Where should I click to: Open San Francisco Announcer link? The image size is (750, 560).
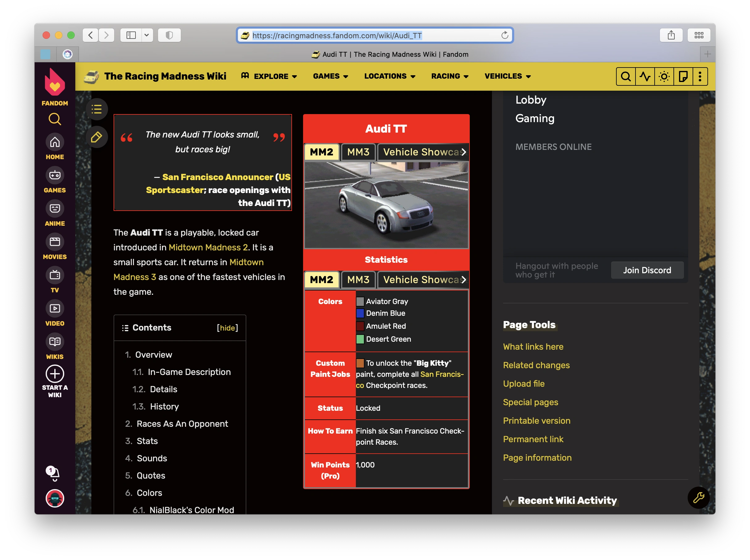click(218, 177)
